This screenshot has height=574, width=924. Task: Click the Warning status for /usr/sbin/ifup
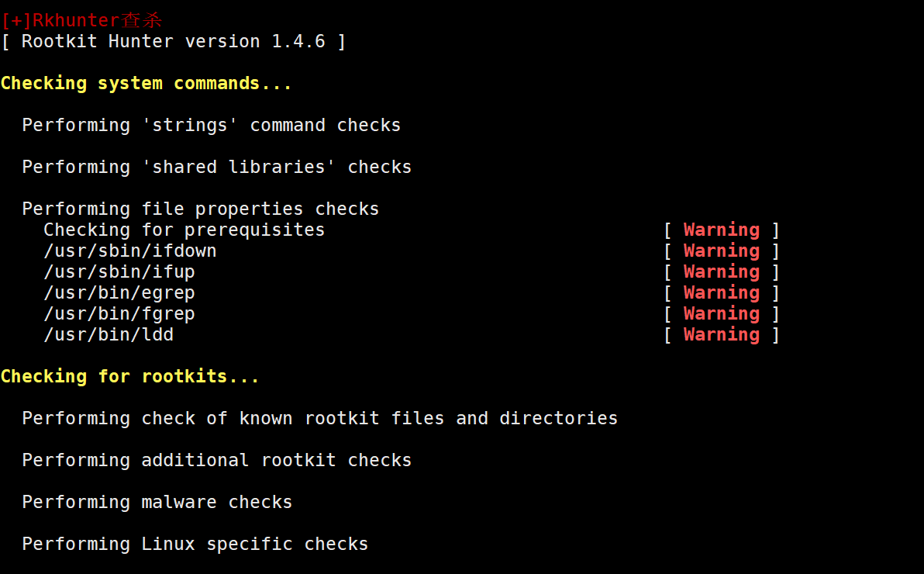pyautogui.click(x=722, y=272)
